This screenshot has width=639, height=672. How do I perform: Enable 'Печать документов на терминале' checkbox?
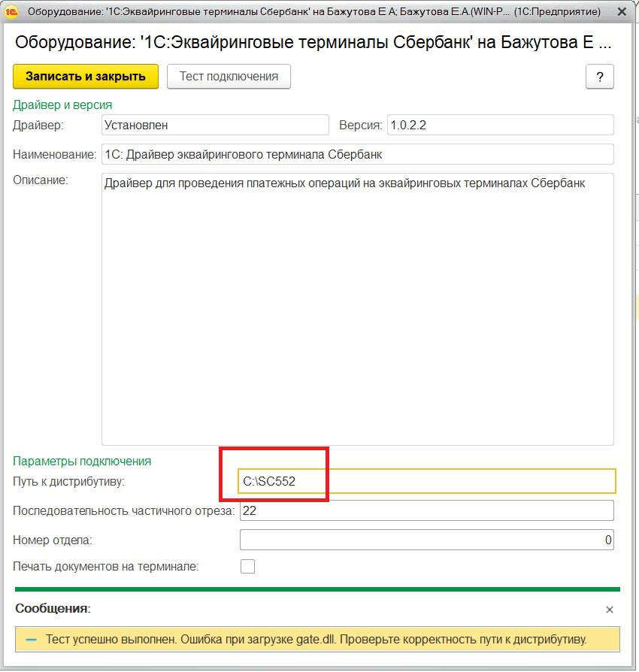[x=248, y=566]
